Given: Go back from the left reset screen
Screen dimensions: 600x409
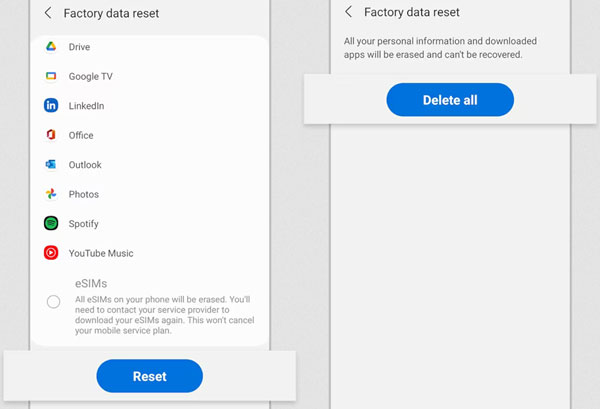Looking at the screenshot, I should tap(48, 13).
